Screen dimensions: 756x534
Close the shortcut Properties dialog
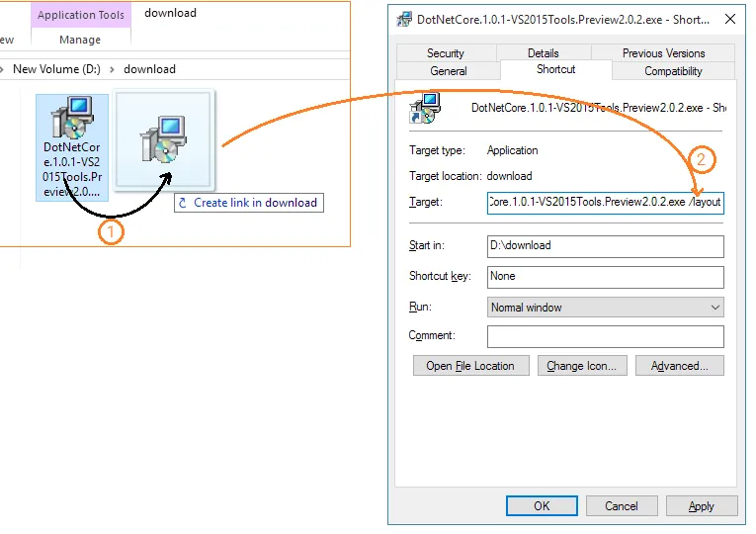pos(730,20)
